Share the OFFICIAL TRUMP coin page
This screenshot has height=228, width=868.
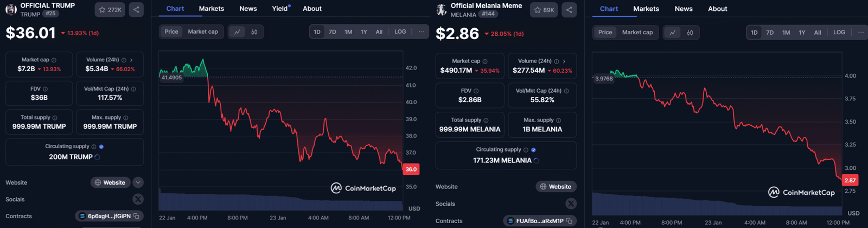136,10
